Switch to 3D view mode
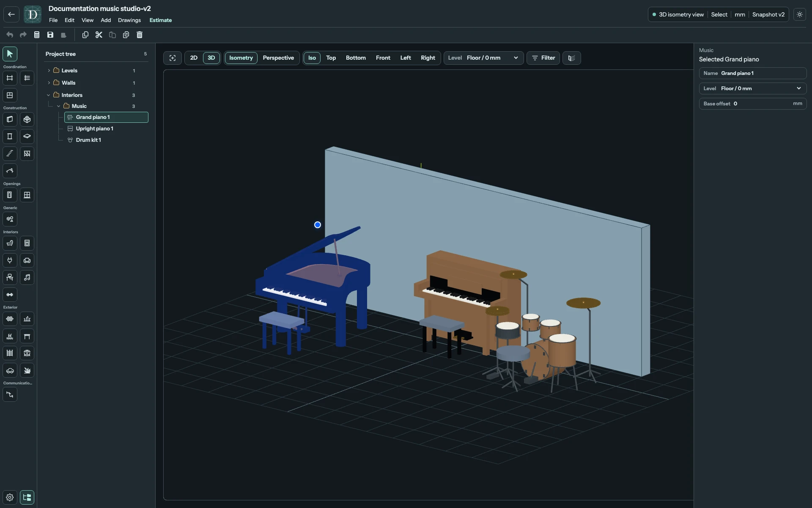Screen dimensions: 812x508 211,58
